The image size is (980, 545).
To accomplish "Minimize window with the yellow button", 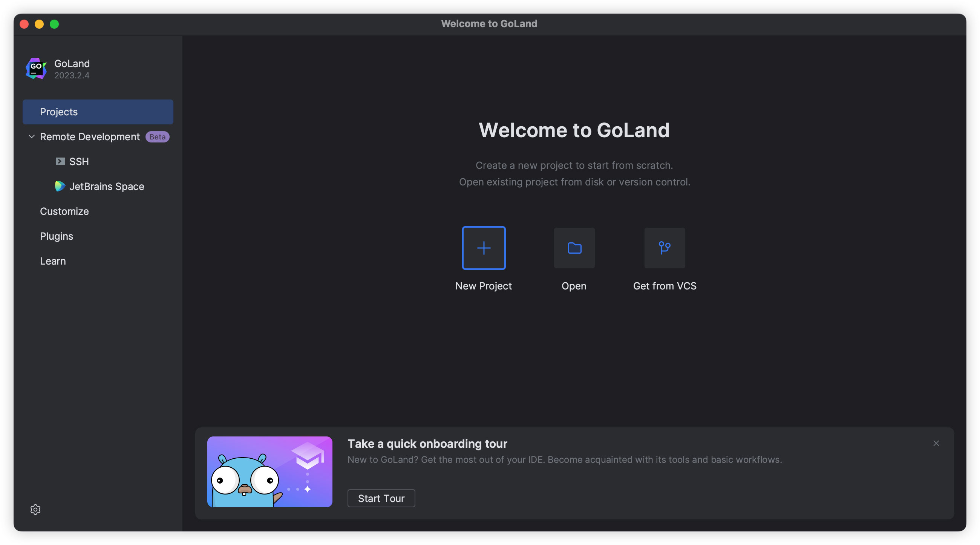I will pos(39,24).
